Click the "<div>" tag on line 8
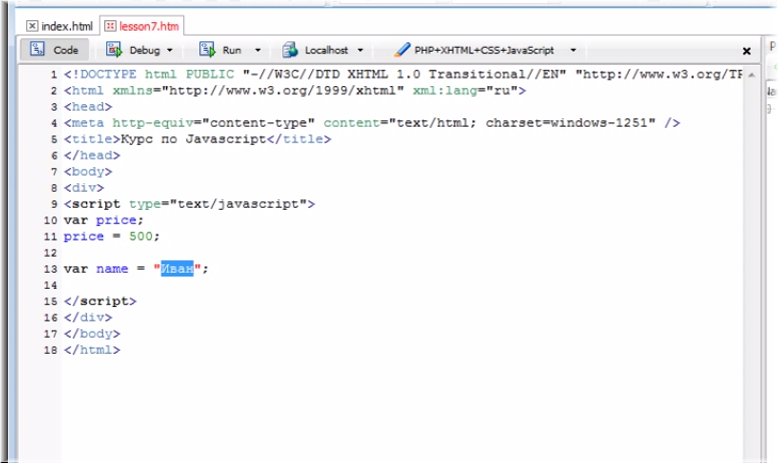Image resolution: width=778 pixels, height=463 pixels. [x=84, y=188]
